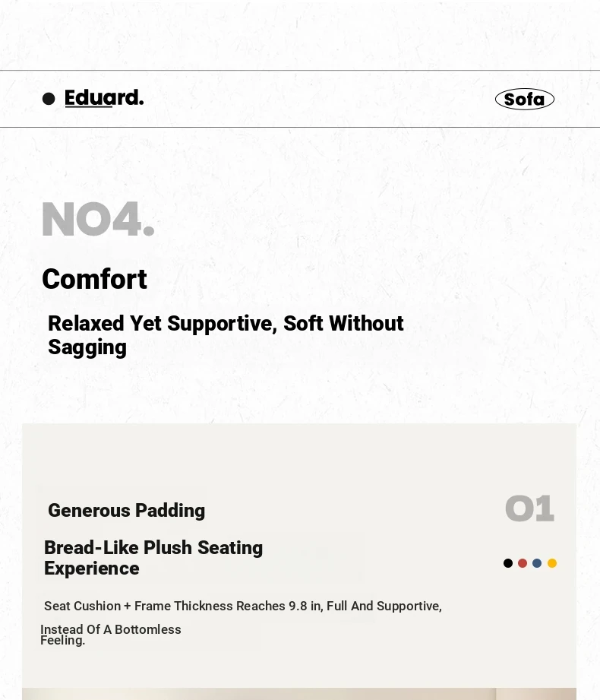
Task: Select the Comfort heading
Action: [94, 279]
